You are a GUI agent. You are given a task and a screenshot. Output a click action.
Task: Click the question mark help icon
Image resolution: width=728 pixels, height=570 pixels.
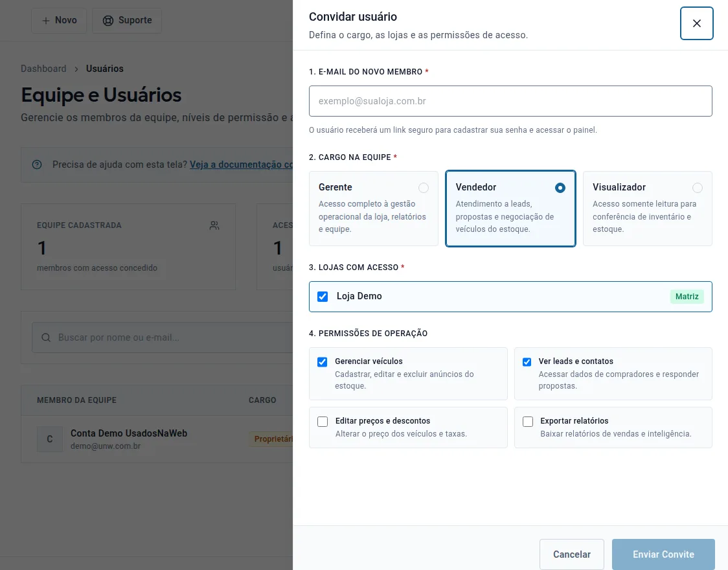coord(37,165)
